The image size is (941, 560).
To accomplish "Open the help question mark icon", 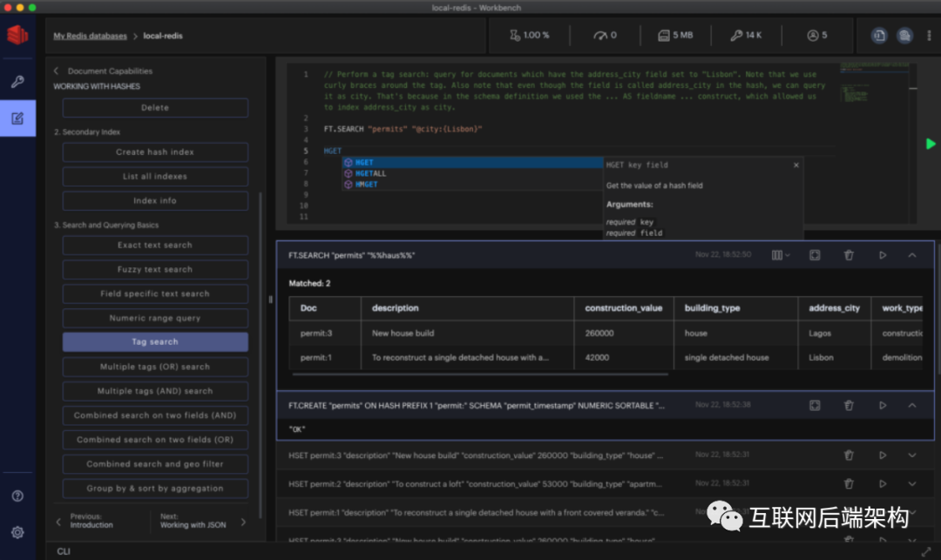I will click(x=17, y=496).
